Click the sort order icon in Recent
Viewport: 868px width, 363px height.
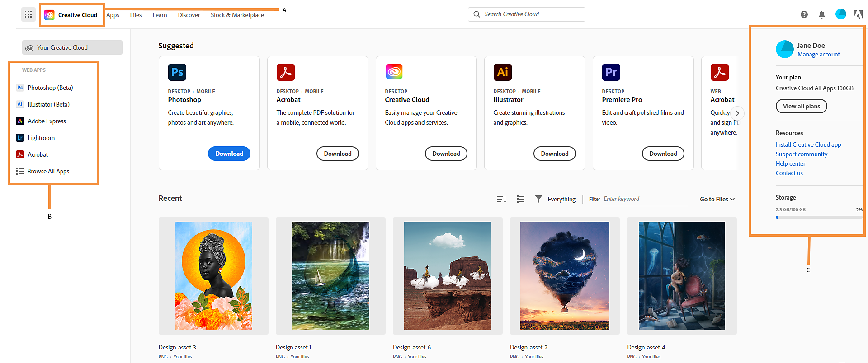coord(501,199)
